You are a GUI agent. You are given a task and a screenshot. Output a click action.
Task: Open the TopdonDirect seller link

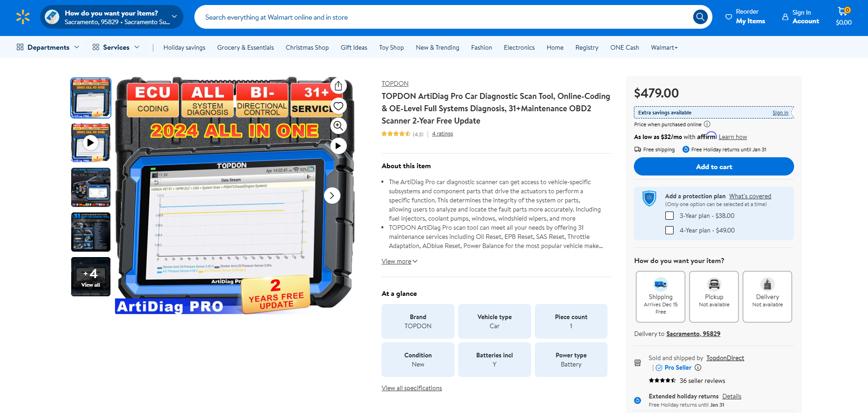[x=725, y=358]
